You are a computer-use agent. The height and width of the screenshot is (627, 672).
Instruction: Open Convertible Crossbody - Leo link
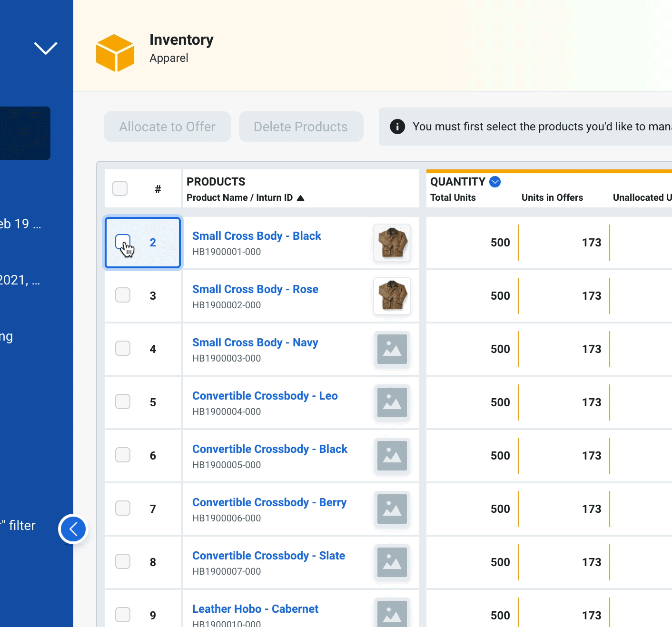click(x=265, y=396)
